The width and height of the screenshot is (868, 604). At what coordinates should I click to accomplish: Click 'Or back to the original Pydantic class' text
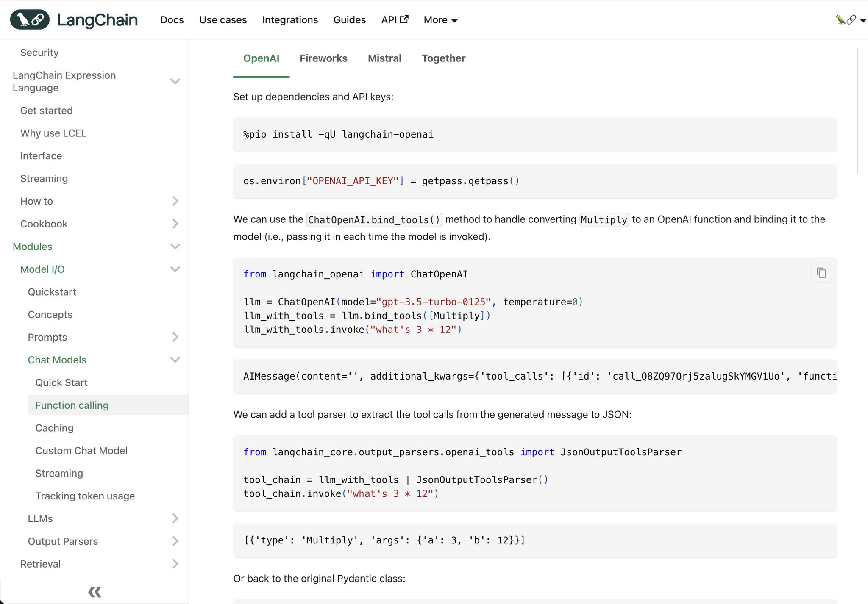[319, 579]
